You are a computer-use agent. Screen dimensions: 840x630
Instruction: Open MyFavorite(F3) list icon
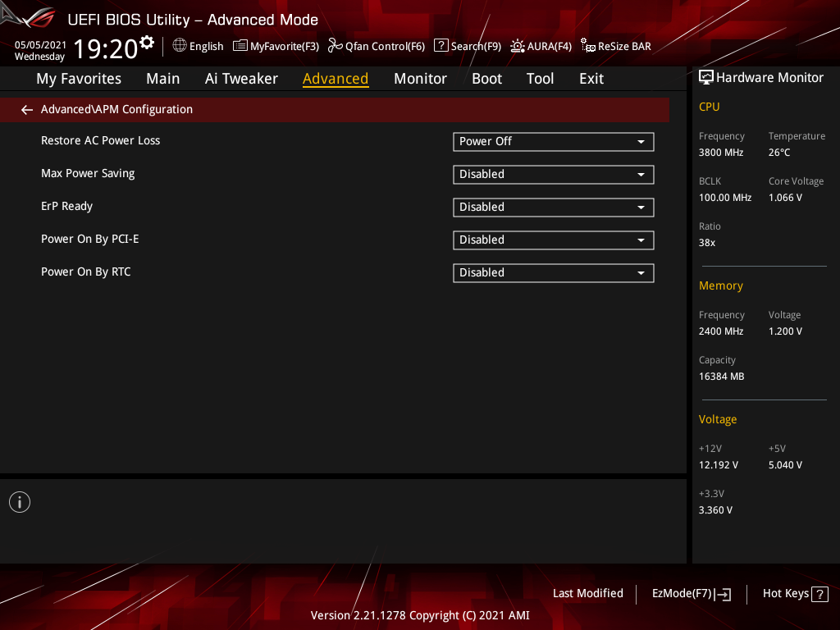[x=240, y=46]
